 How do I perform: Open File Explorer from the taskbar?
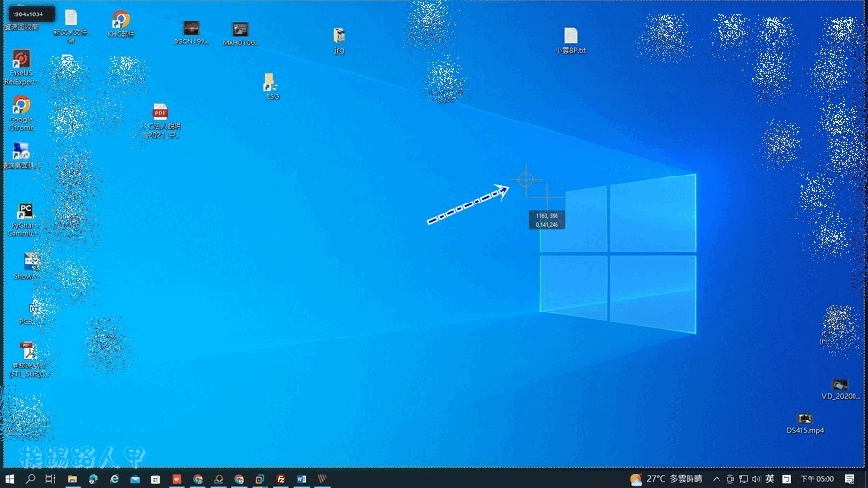pos(72,478)
